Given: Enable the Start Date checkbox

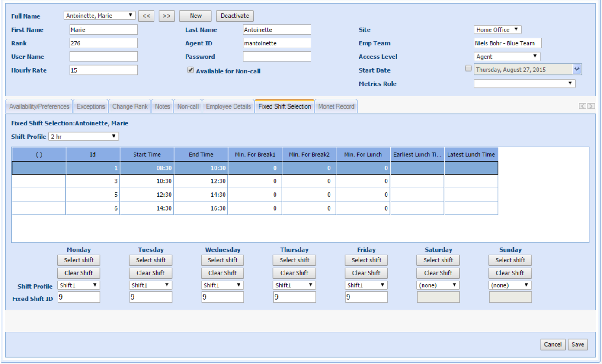Looking at the screenshot, I should click(x=468, y=68).
